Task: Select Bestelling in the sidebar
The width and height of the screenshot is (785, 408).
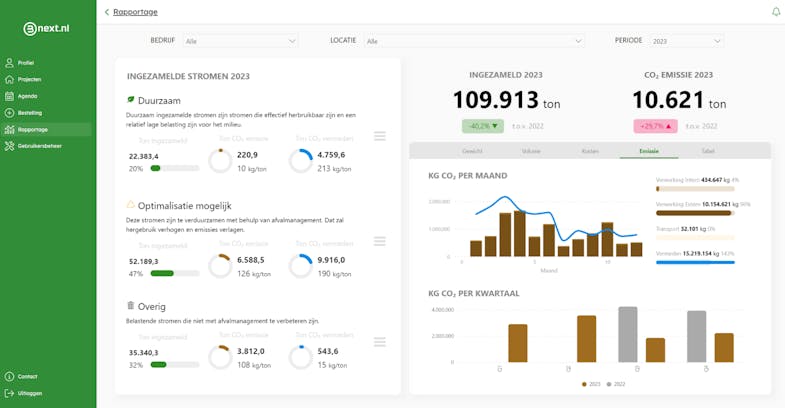Action: point(24,113)
